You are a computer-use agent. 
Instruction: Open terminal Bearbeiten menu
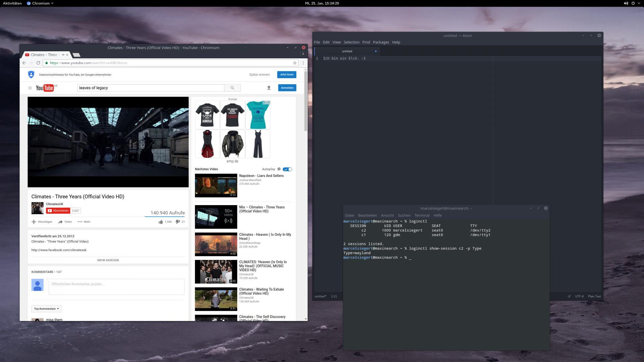367,216
